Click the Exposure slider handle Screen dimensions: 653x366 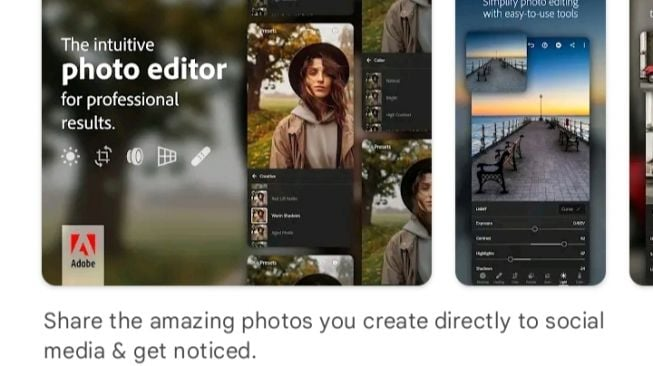[535, 229]
